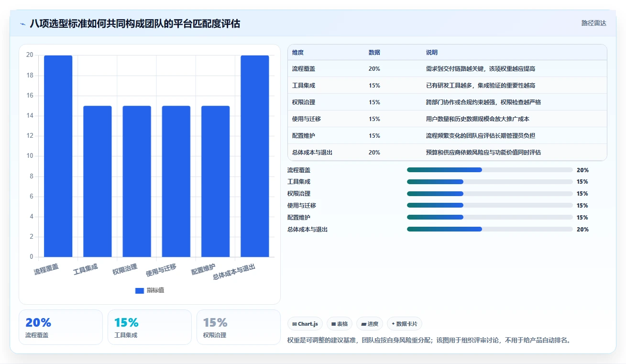The image size is (626, 364).
Task: Click the 权限治理 table row cell
Action: pos(304,102)
